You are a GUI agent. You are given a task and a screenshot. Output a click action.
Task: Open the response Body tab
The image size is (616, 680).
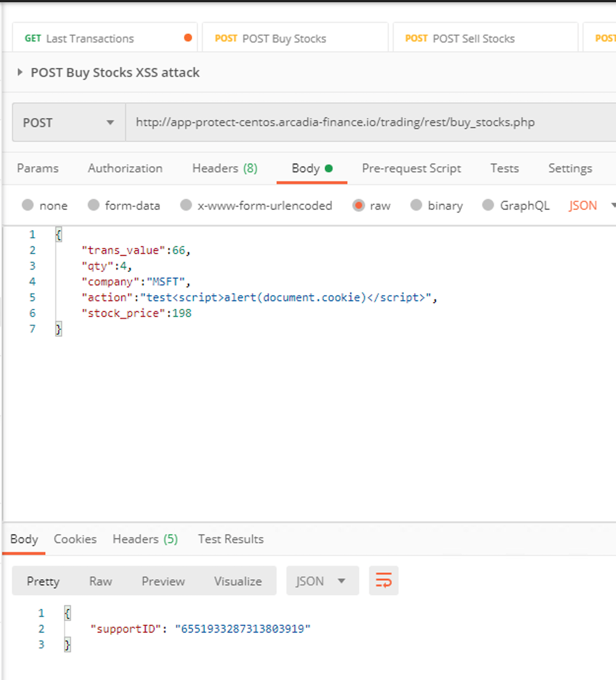point(24,539)
